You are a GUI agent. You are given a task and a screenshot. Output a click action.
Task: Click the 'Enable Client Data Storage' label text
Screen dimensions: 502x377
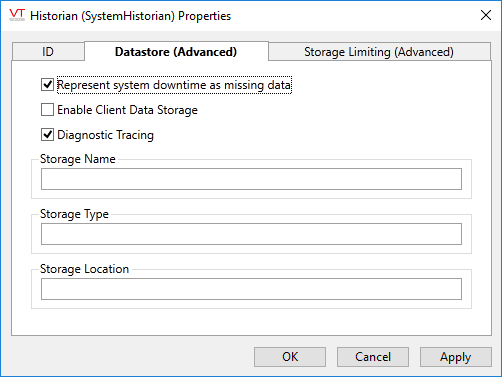coord(127,110)
